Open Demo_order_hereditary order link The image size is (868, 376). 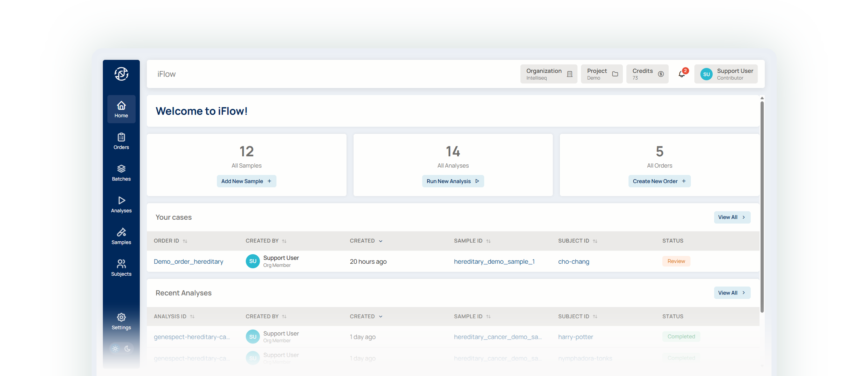coord(188,261)
